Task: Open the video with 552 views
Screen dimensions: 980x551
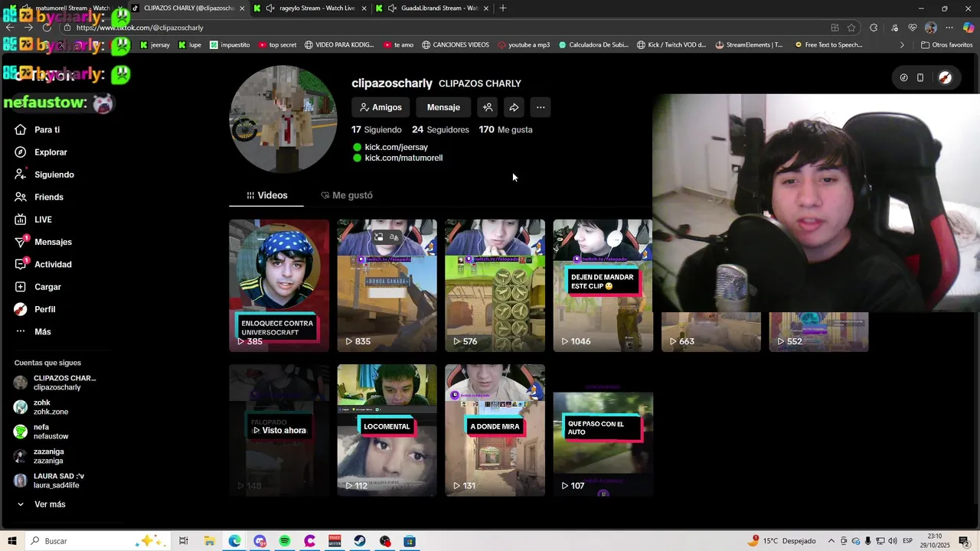Action: 818,332
